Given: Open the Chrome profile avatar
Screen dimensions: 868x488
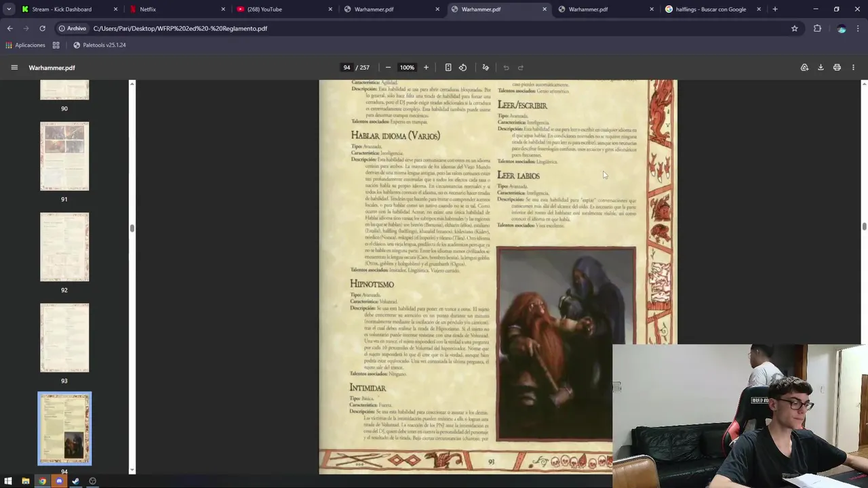Looking at the screenshot, I should coord(842,28).
